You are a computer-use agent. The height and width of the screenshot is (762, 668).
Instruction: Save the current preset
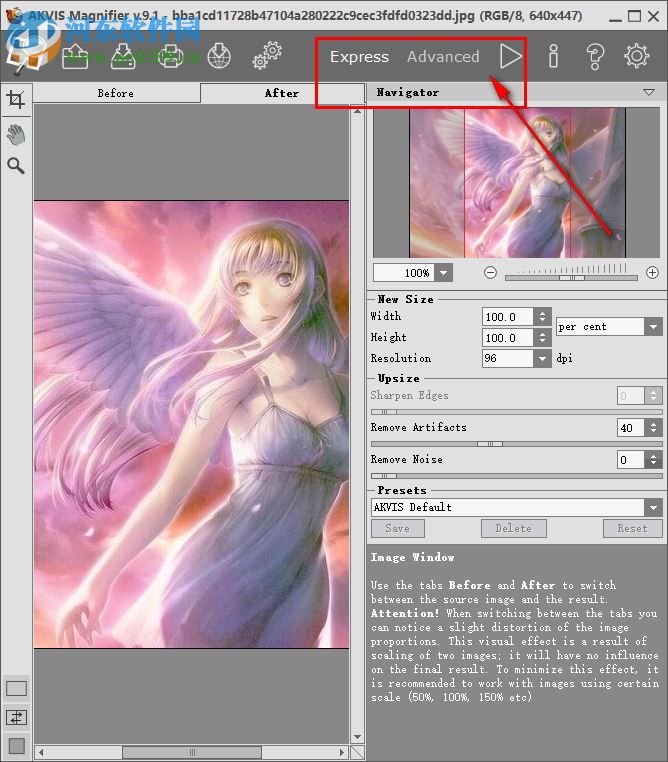click(x=397, y=528)
